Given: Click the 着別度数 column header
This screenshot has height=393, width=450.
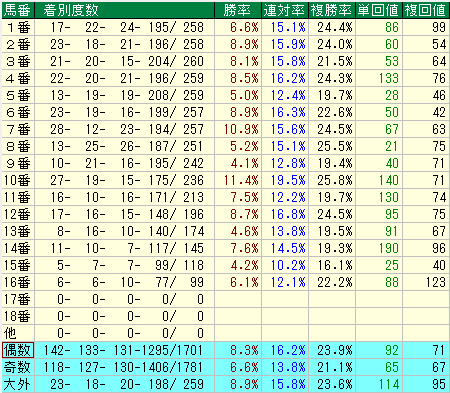Looking at the screenshot, I should click(x=124, y=10).
